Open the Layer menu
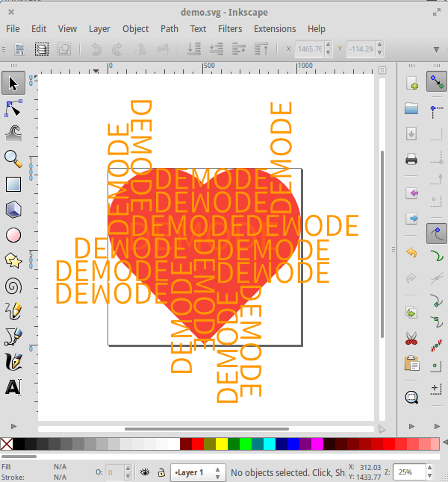The width and height of the screenshot is (448, 482). coord(99,29)
